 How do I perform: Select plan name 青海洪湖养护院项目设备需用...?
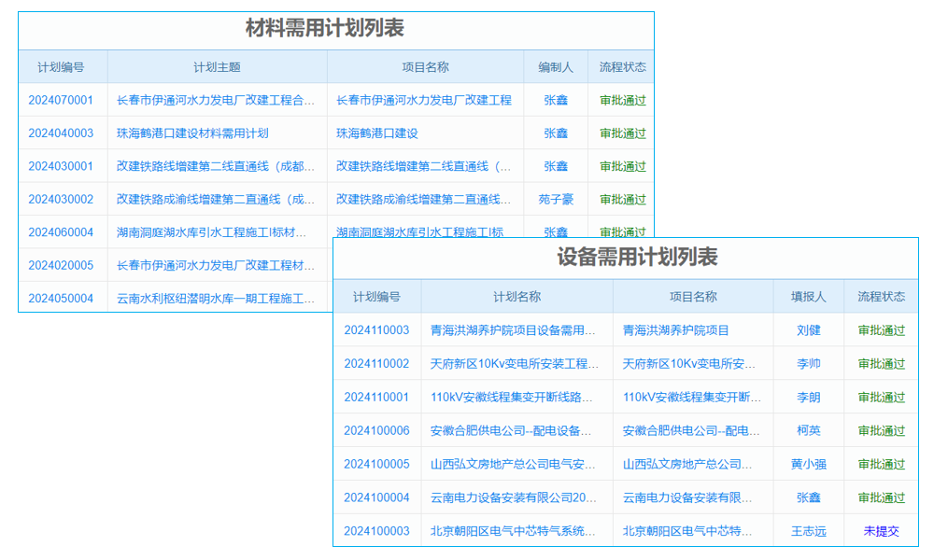519,329
